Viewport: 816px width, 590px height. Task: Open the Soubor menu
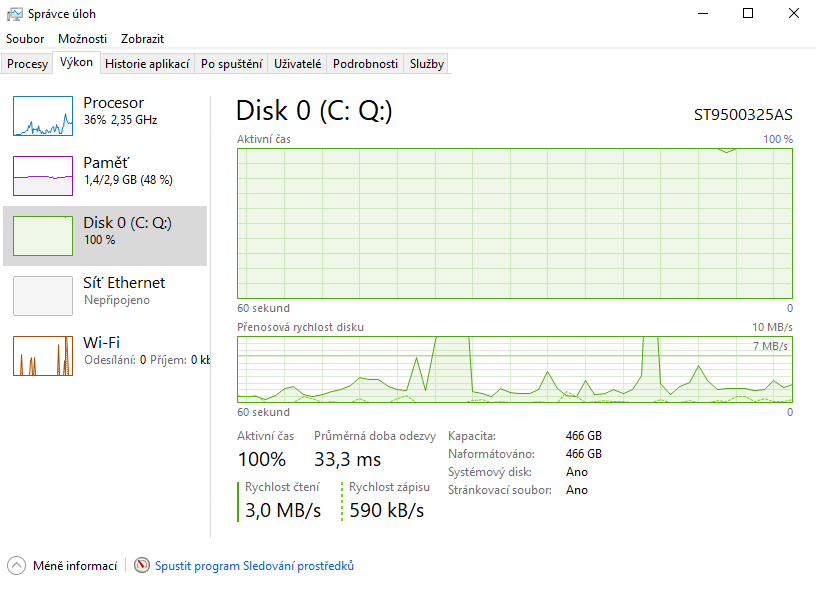coord(25,39)
